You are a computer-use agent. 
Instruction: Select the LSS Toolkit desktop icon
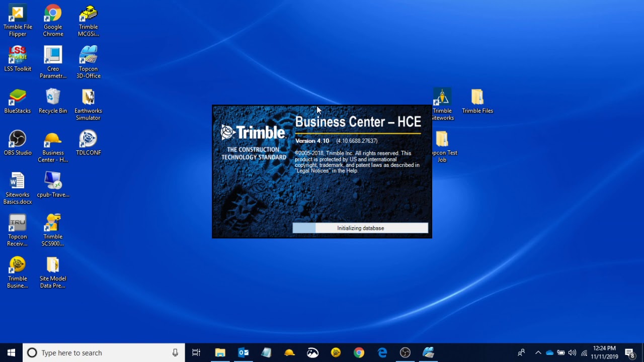[18, 59]
